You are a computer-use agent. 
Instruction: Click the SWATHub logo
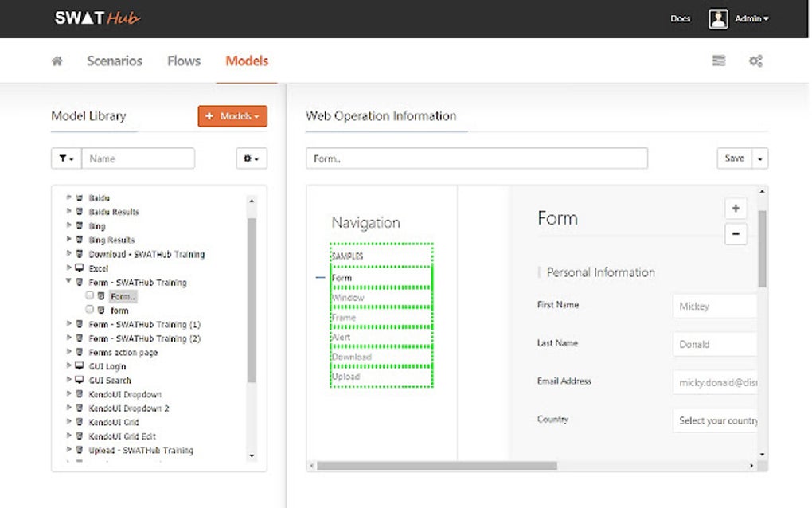96,18
